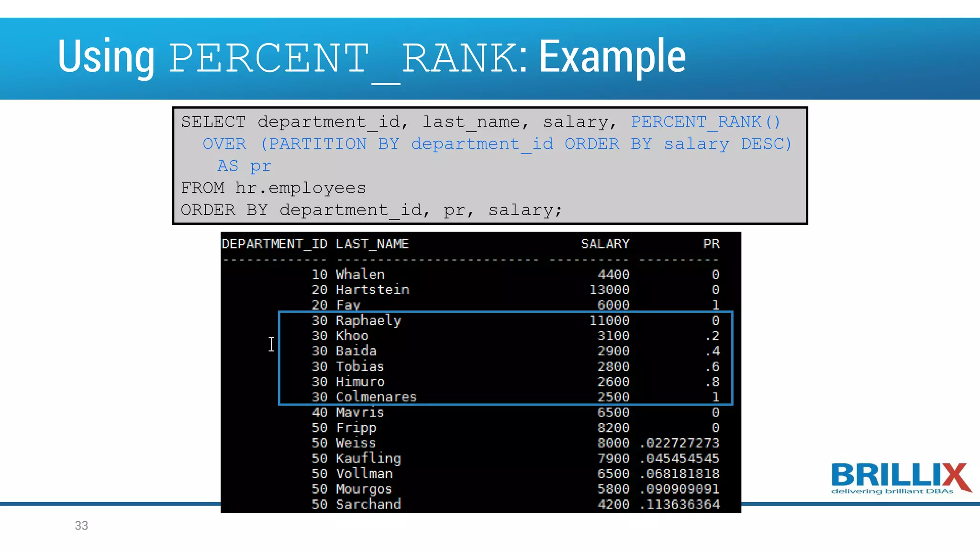Click the Sarchand row at the bottom
Screen dimensions: 980x551
(x=368, y=504)
